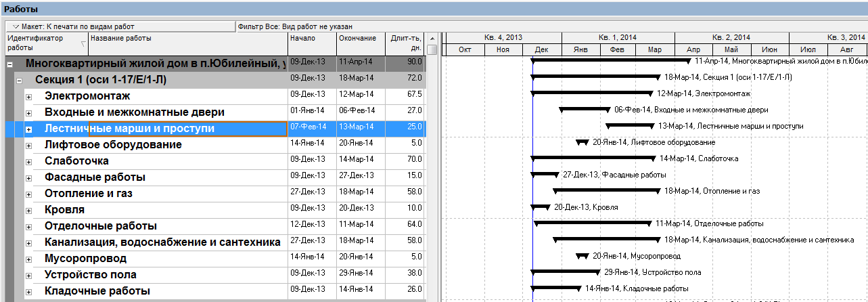The image size is (868, 302).
Task: Click the Кв. 1, 2014 timescale header
Action: tap(617, 37)
